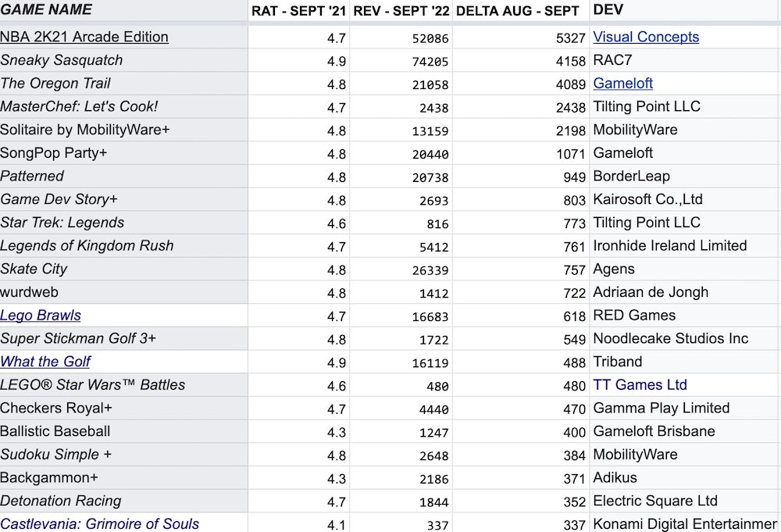Click the Skate City game cell
Viewport: 781px width, 532px height.
coord(34,269)
